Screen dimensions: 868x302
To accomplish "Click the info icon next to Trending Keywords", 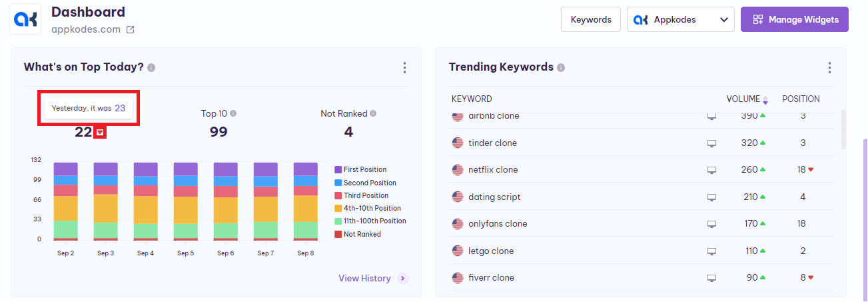I will click(x=561, y=68).
